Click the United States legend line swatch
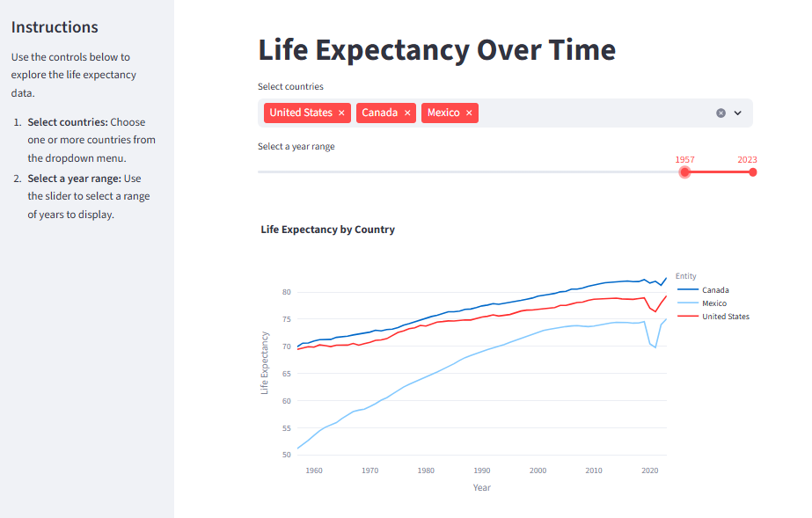This screenshot has width=812, height=518. click(688, 317)
